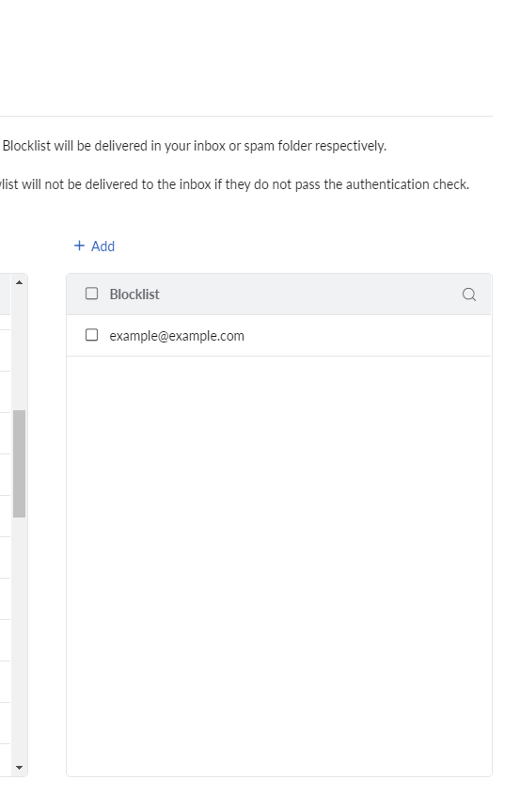Click the gray scrollbar thumb

pos(19,464)
